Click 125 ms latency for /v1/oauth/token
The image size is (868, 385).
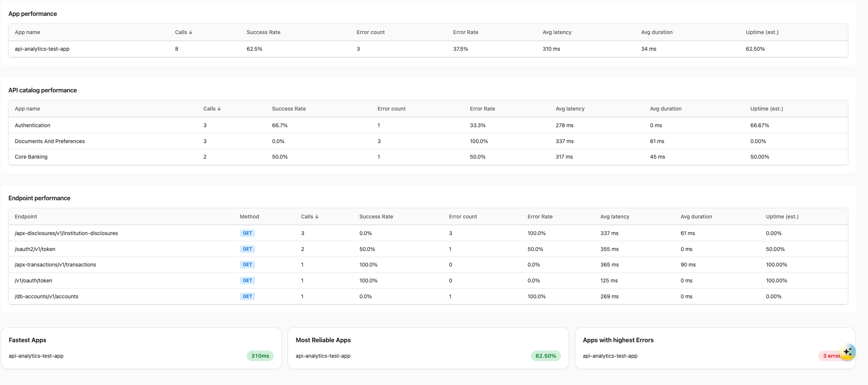click(x=609, y=281)
